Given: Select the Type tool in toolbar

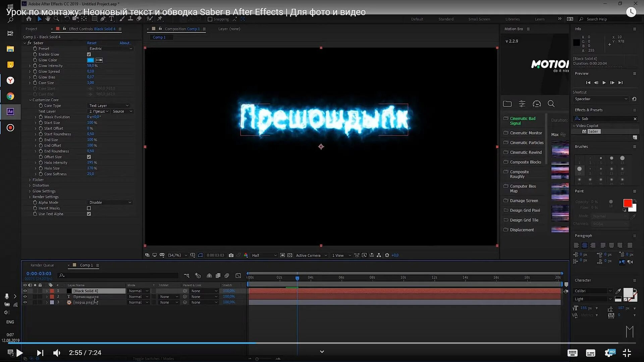Looking at the screenshot, I should click(112, 19).
